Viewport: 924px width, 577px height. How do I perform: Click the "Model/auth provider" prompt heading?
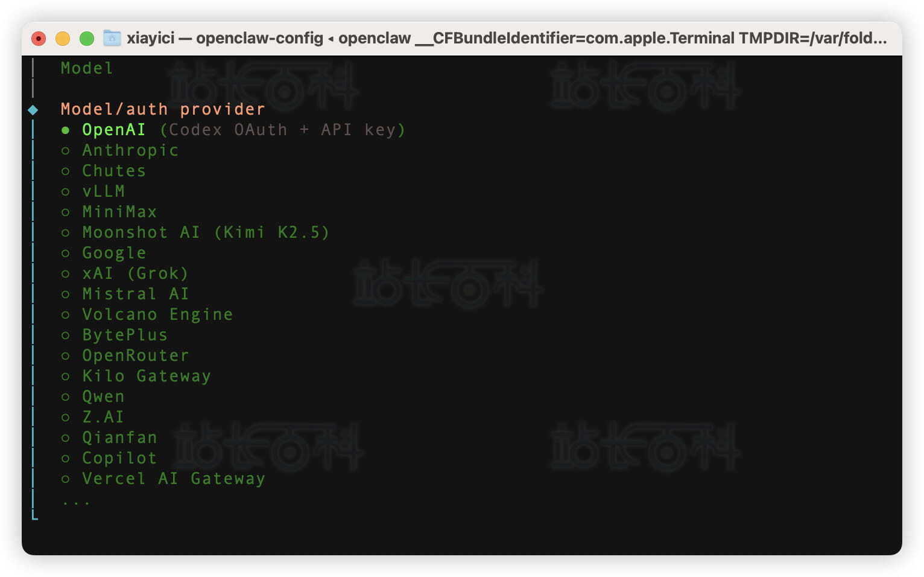pos(163,109)
